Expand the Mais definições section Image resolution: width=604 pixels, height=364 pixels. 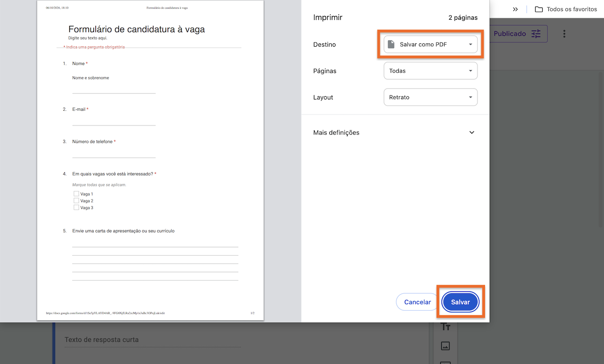point(395,132)
